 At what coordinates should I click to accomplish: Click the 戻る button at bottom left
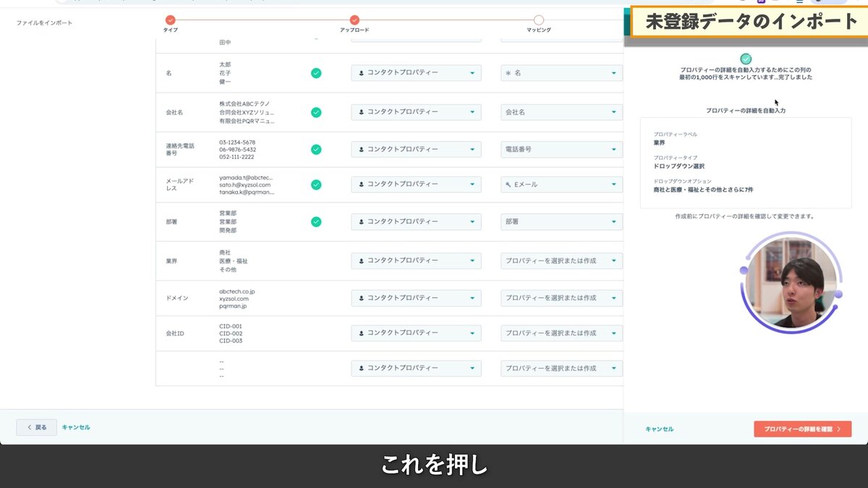[35, 427]
